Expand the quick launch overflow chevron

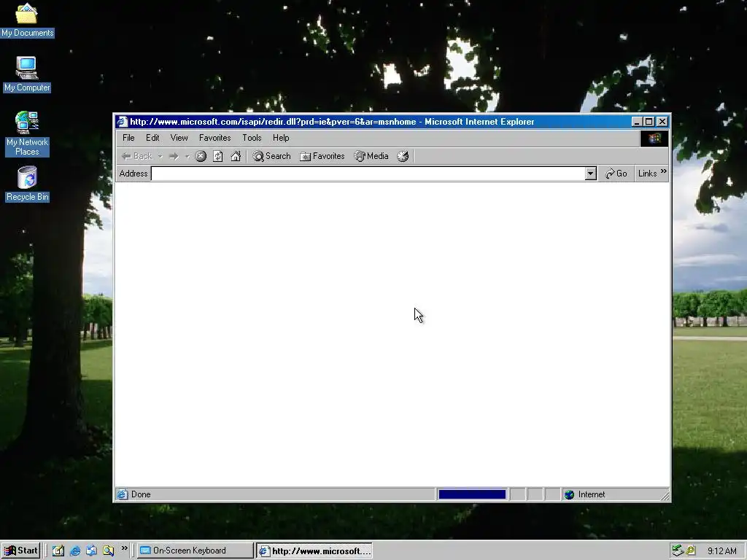pyautogui.click(x=124, y=548)
